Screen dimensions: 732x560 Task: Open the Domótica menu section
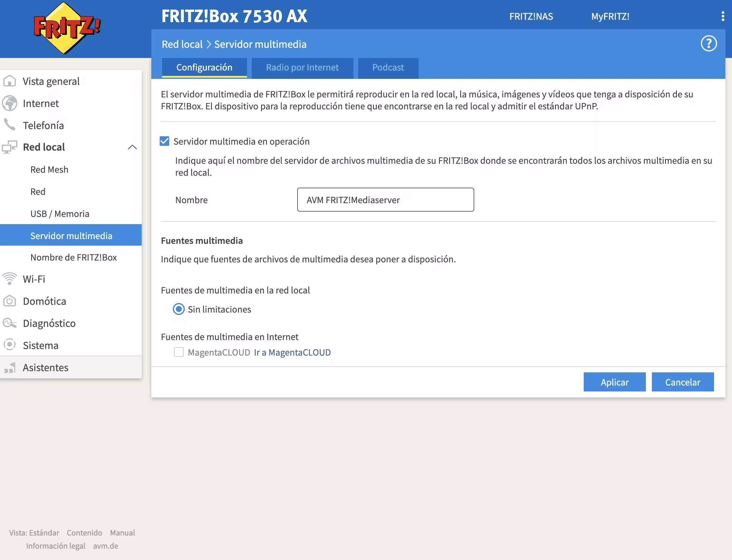tap(71, 301)
